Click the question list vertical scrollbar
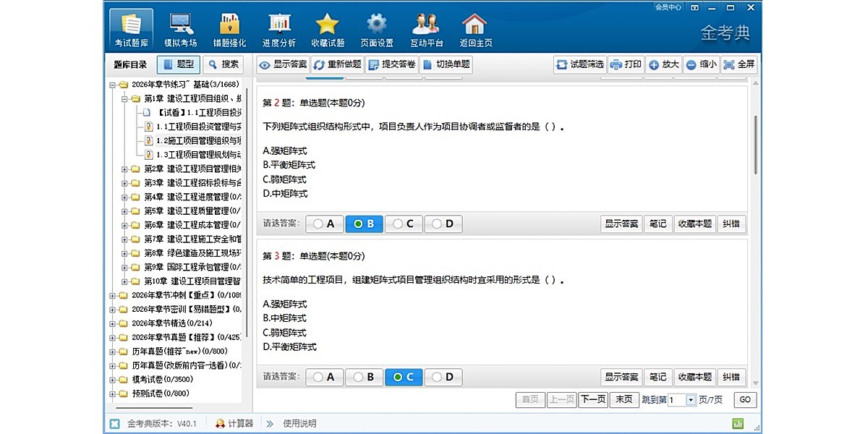 tap(755, 145)
